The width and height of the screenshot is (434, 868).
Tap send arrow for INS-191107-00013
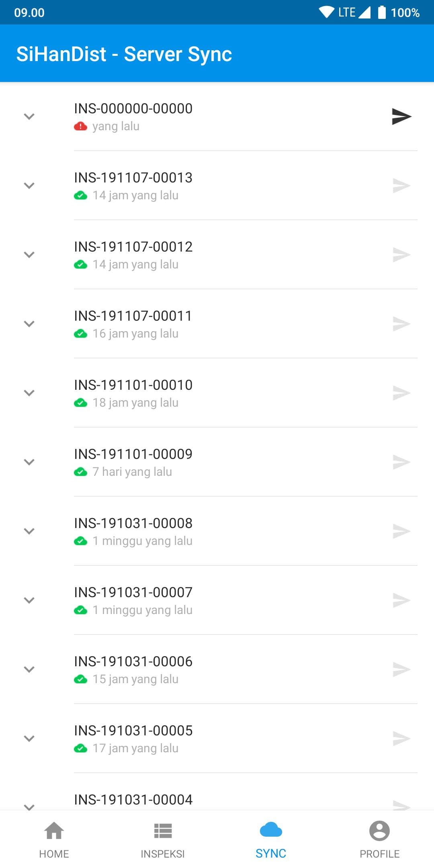tap(401, 186)
